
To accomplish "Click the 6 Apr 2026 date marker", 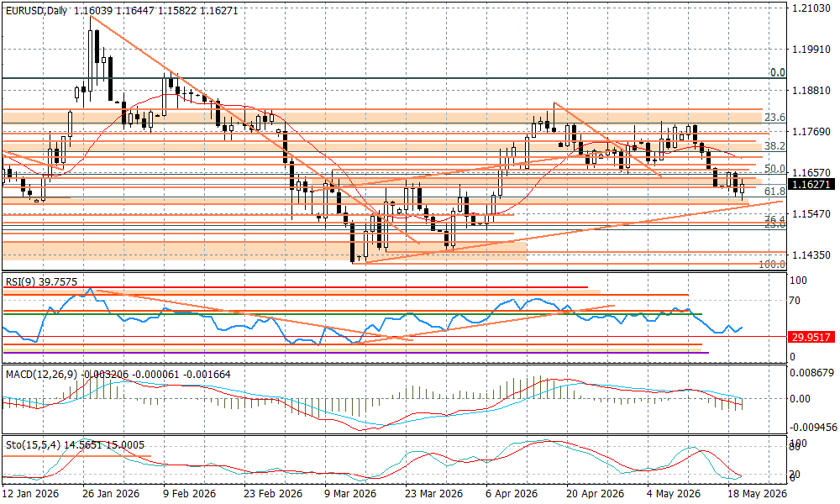I will [511, 494].
